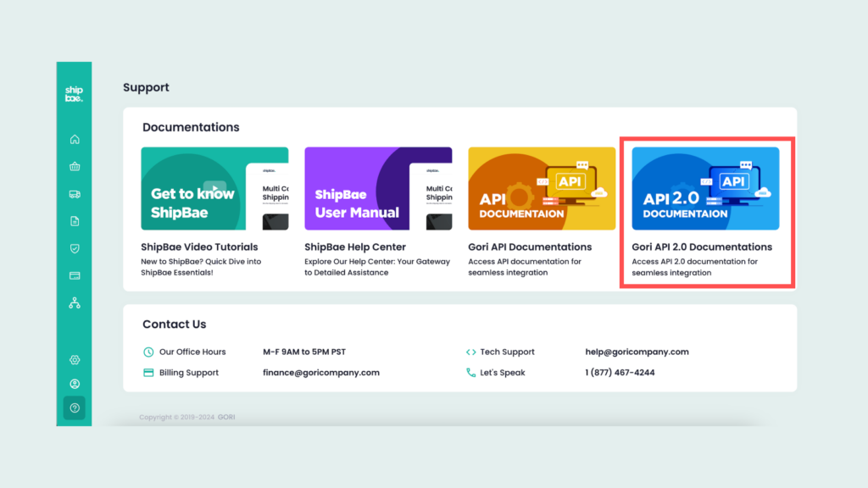Open the Get to know ShipBae thumbnail
868x488 pixels.
point(214,189)
